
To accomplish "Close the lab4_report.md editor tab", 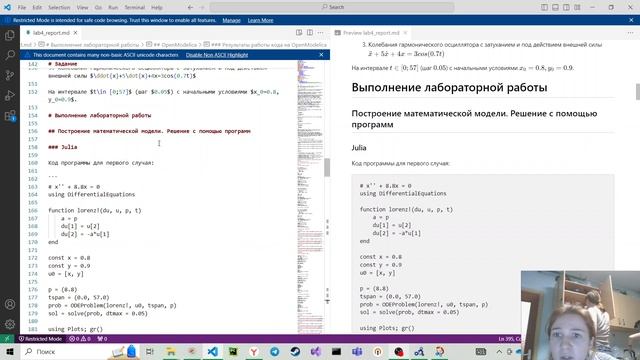I will tap(76, 33).
